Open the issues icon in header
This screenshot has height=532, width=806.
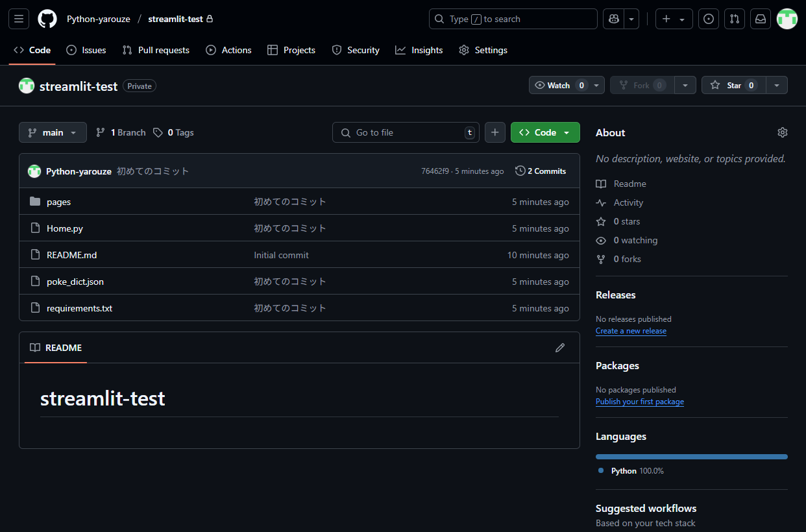[709, 19]
